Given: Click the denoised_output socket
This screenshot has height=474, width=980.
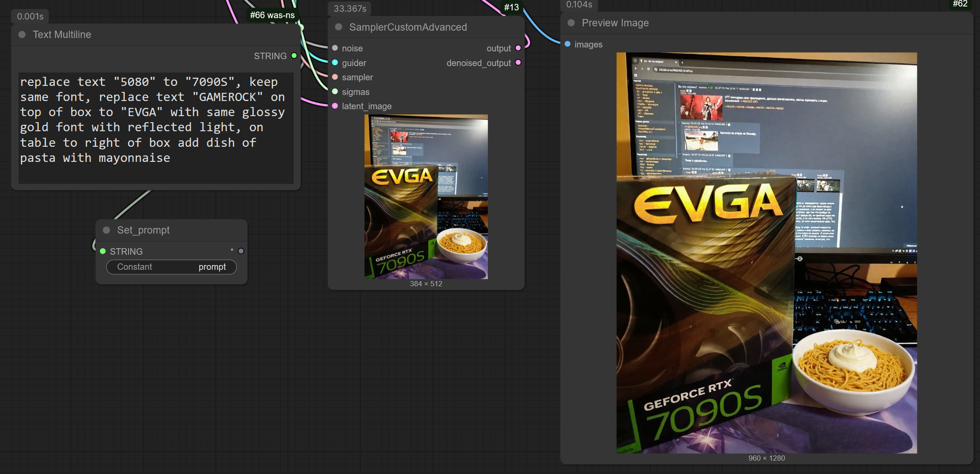Looking at the screenshot, I should (x=518, y=63).
